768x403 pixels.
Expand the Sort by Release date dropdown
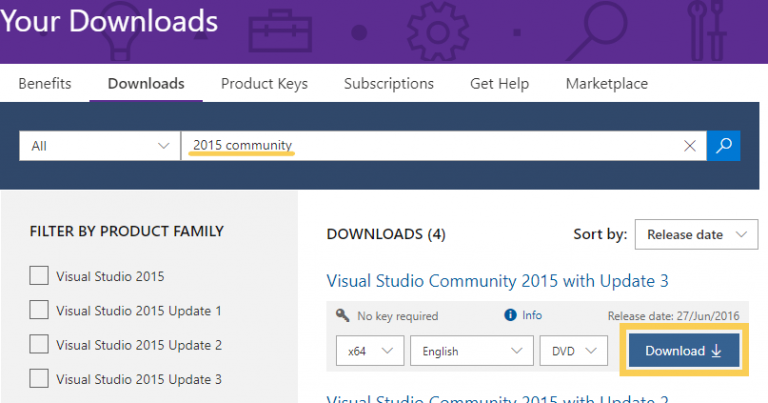(x=696, y=235)
